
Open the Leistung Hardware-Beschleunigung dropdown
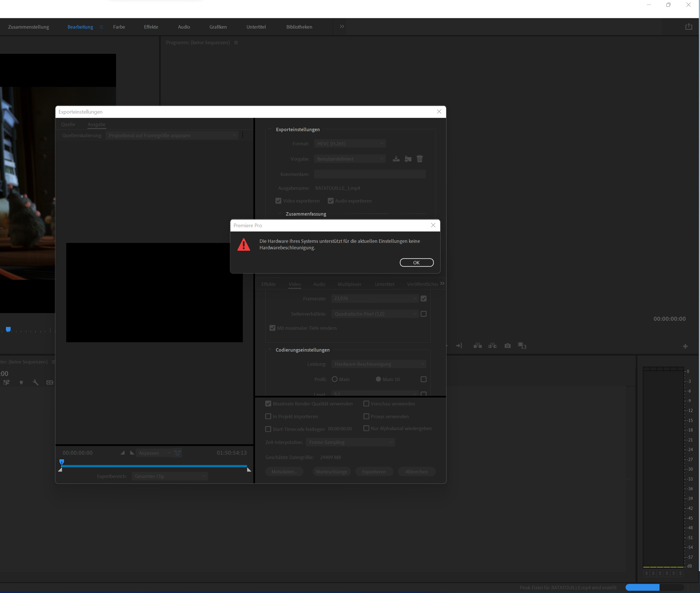378,364
